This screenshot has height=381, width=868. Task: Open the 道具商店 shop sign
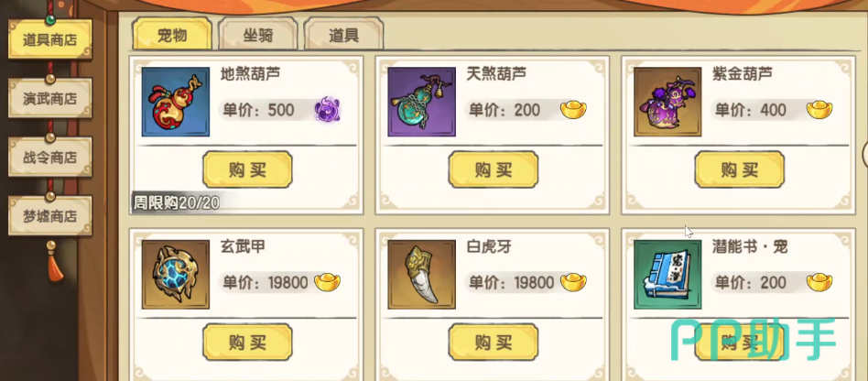[x=49, y=40]
